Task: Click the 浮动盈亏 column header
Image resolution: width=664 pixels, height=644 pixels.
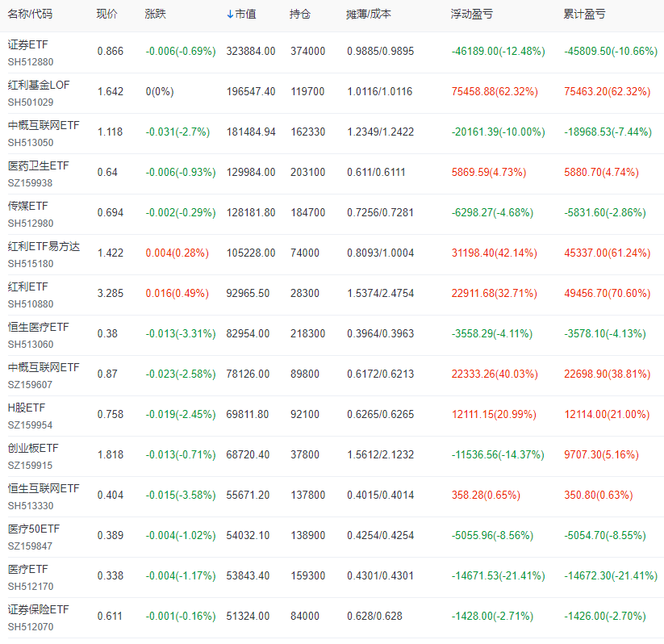Action: pos(472,14)
